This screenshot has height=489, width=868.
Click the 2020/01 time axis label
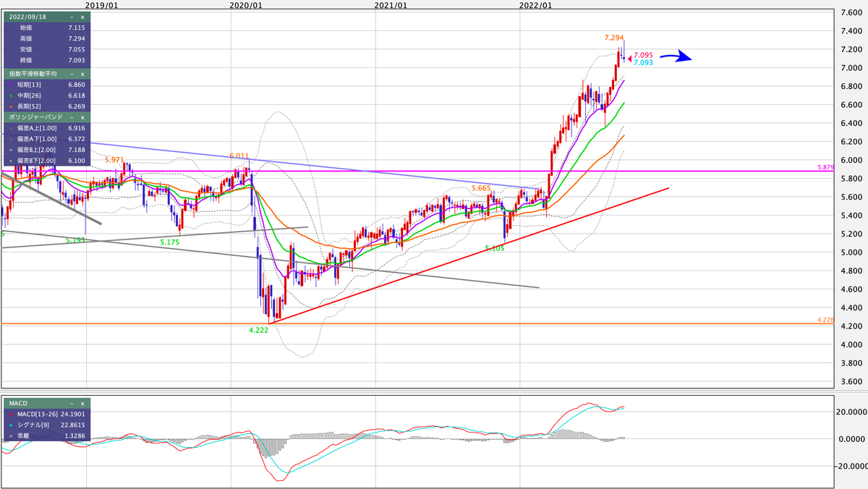tap(246, 5)
